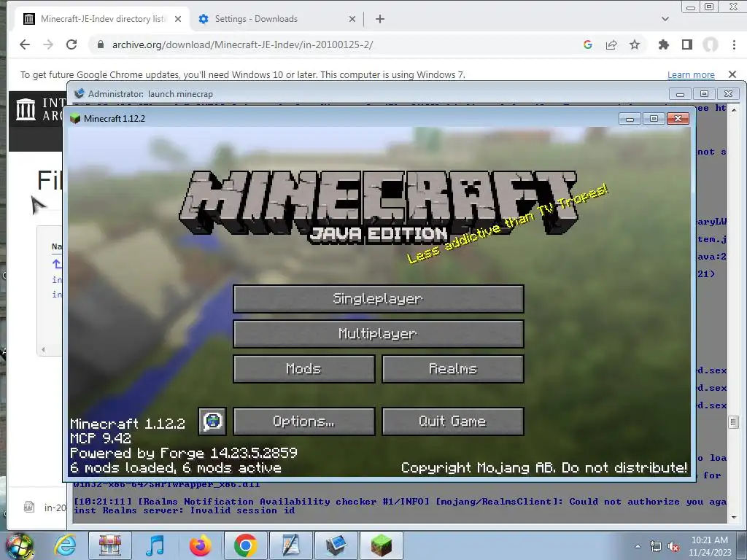Open the language selection globe icon

tap(212, 421)
